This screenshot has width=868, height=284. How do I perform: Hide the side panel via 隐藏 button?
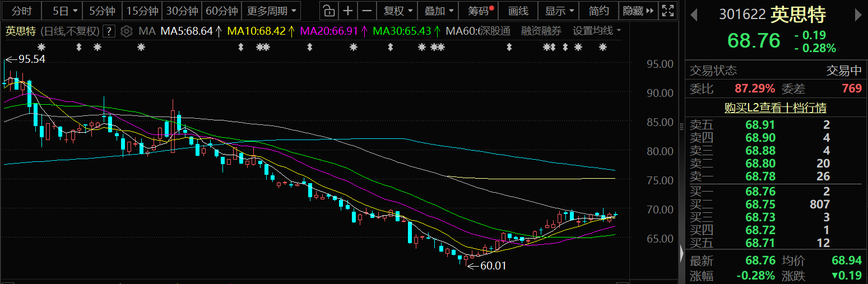(x=638, y=11)
